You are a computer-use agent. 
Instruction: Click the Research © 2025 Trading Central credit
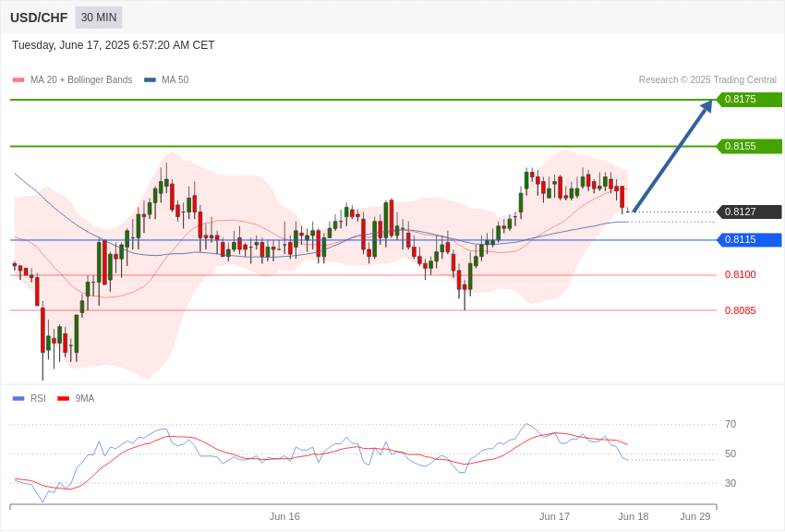coord(707,79)
